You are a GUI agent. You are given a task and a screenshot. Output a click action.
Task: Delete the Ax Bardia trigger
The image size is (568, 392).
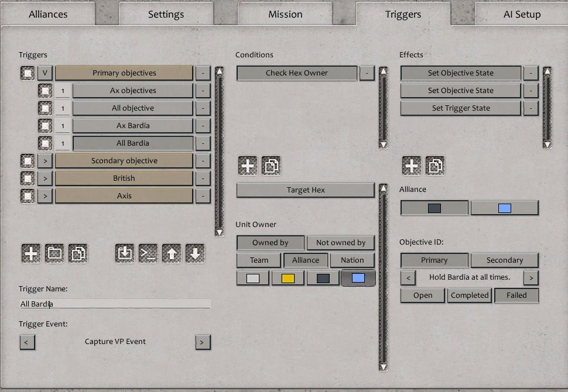203,126
